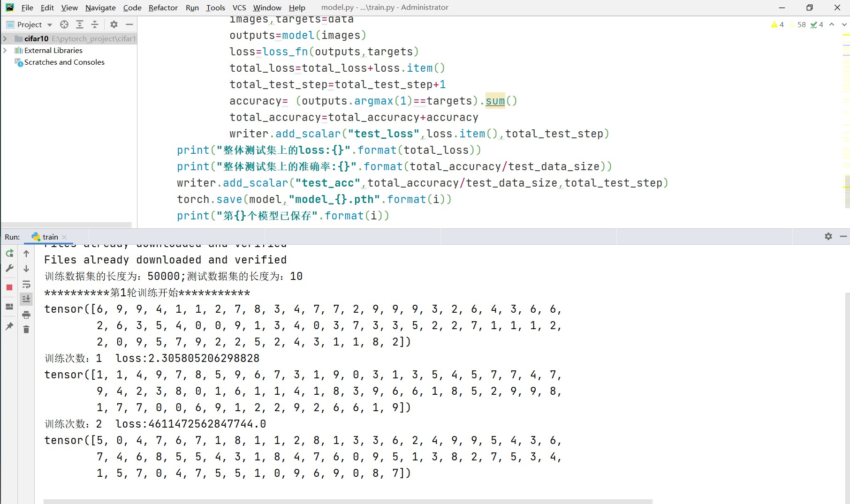The height and width of the screenshot is (504, 850).
Task: Go to previous highlighted error arrow
Action: 832,24
